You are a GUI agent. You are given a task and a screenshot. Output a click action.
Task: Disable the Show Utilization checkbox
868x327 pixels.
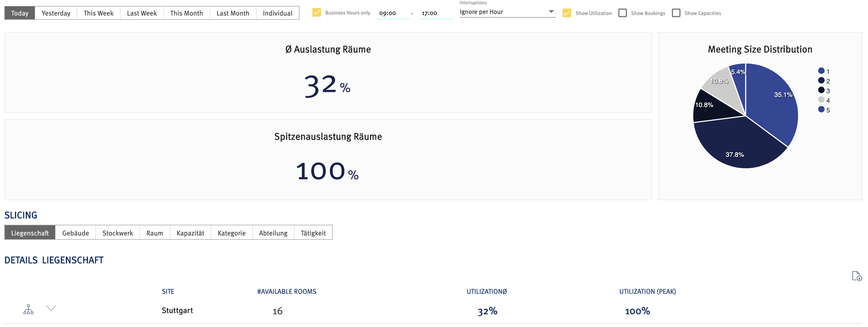567,13
